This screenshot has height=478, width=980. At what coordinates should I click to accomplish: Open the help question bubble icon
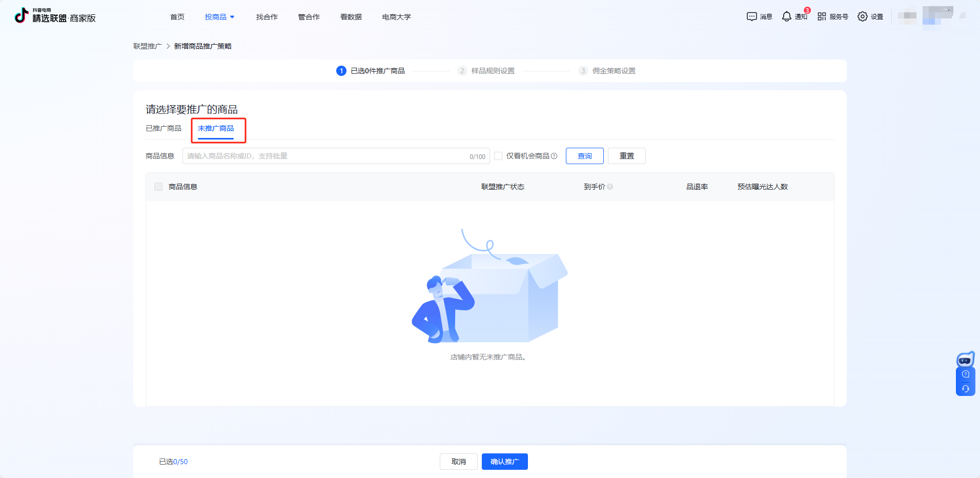coord(966,374)
